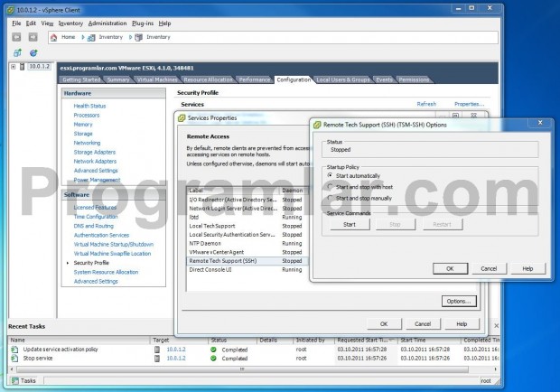Select the Direct Console UI service row
The width and height of the screenshot is (560, 392).
(x=247, y=269)
